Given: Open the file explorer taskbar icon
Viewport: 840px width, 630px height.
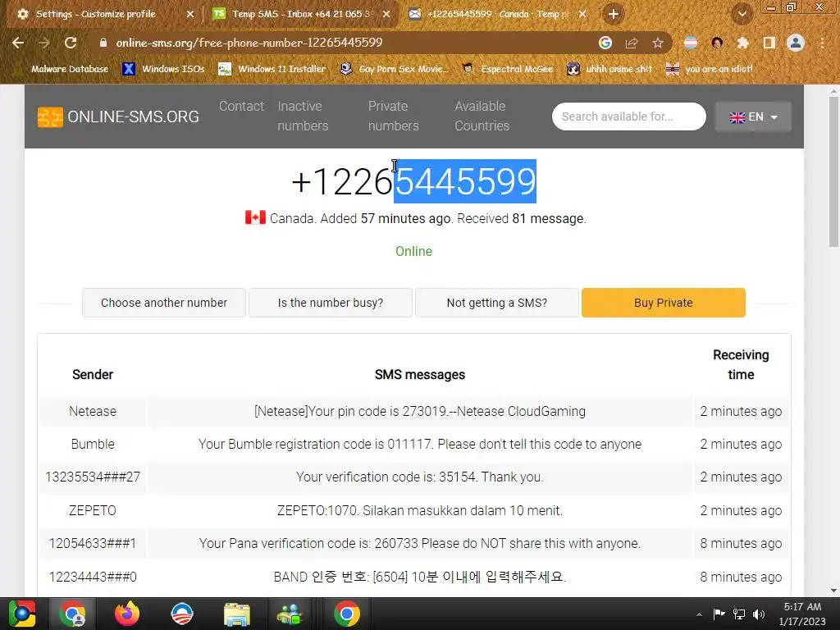Looking at the screenshot, I should [x=237, y=614].
